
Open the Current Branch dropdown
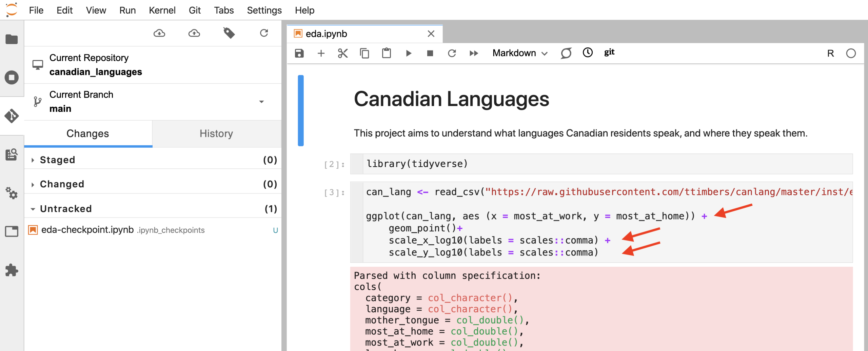point(261,102)
